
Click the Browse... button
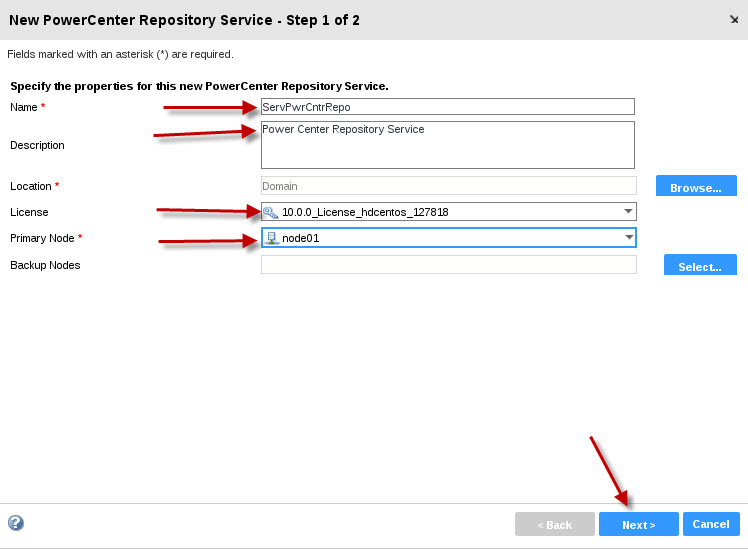tap(696, 186)
